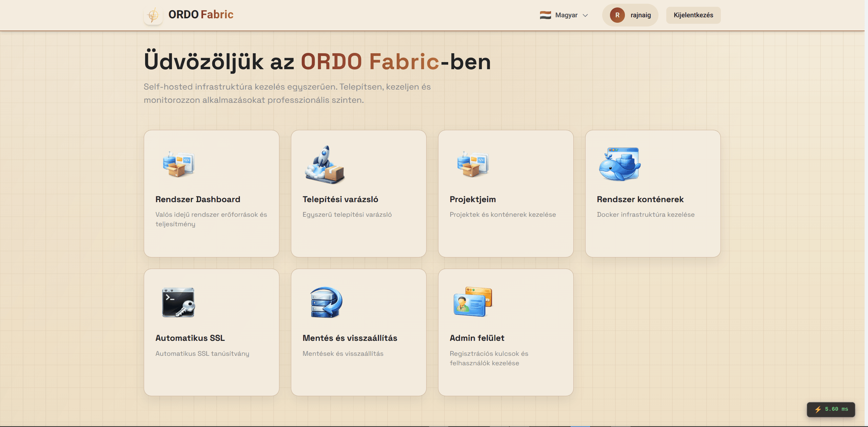Image resolution: width=868 pixels, height=427 pixels.
Task: Expand the chevron next to Magyar
Action: click(586, 15)
